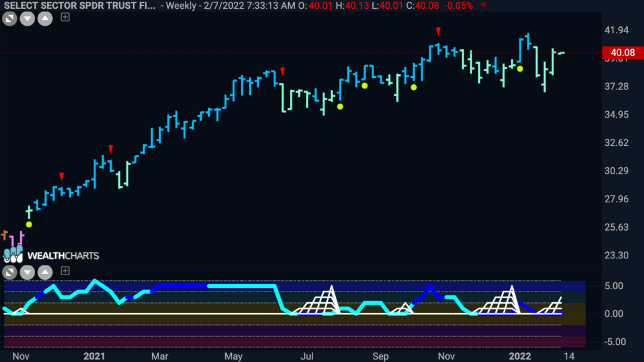Viewport: 644px width, 362px height.
Task: Click the price panel's diagonal-arrow resize icon
Action: [x=9, y=18]
